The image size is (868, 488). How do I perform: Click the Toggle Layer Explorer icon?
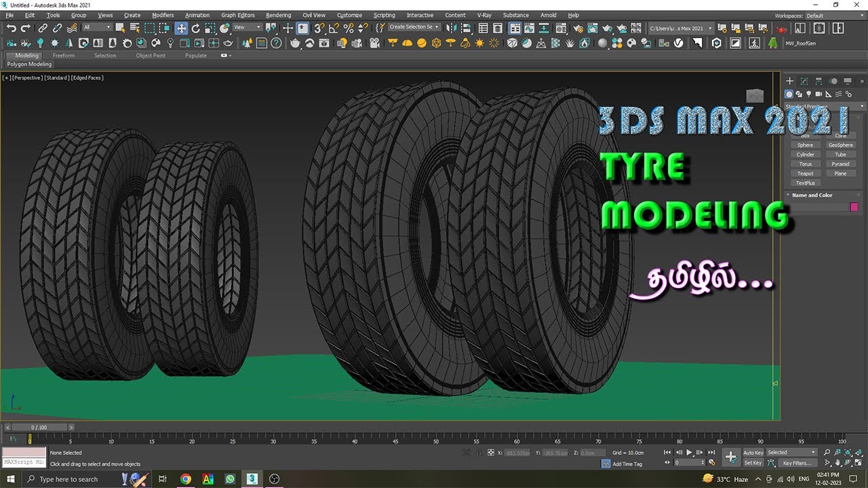click(498, 28)
